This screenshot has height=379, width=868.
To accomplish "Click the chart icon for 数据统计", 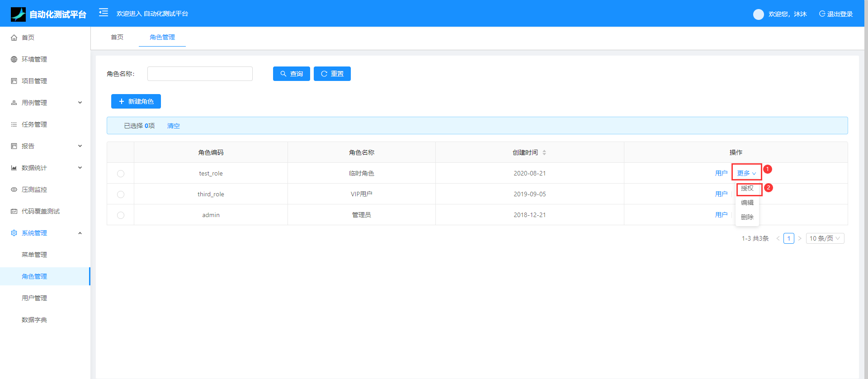I will pyautogui.click(x=14, y=168).
